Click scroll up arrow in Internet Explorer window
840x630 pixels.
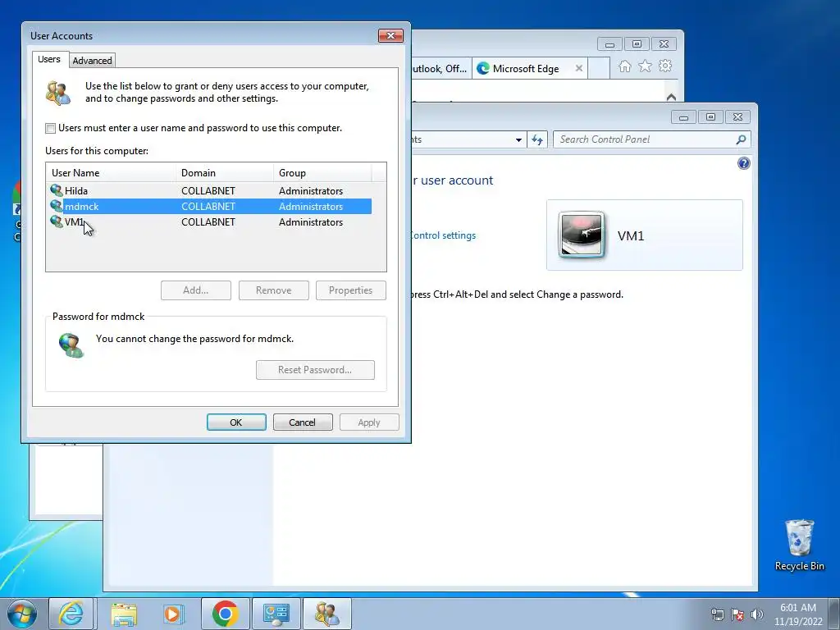671,97
